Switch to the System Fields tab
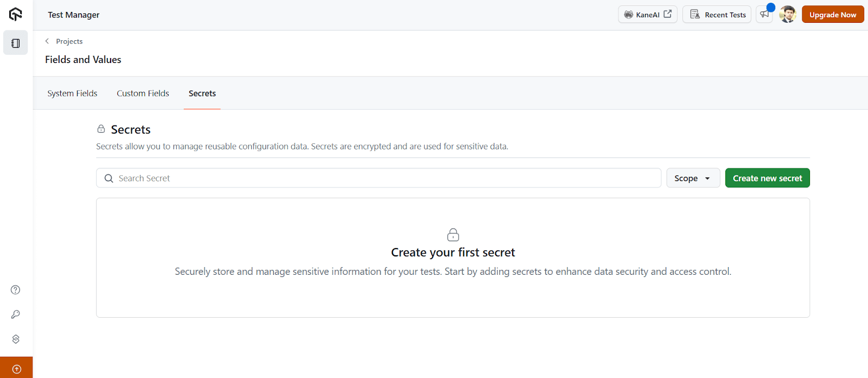This screenshot has width=868, height=378. (x=72, y=93)
